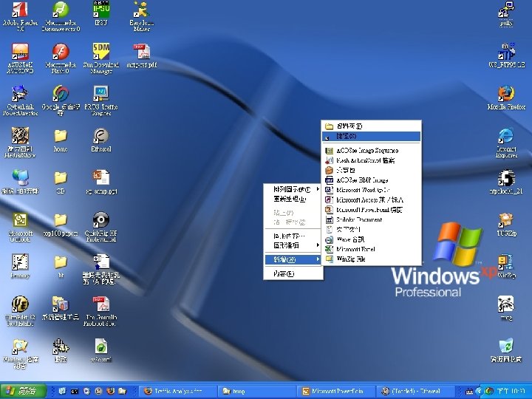Select the IPSU desktop shortcut

pos(101,13)
